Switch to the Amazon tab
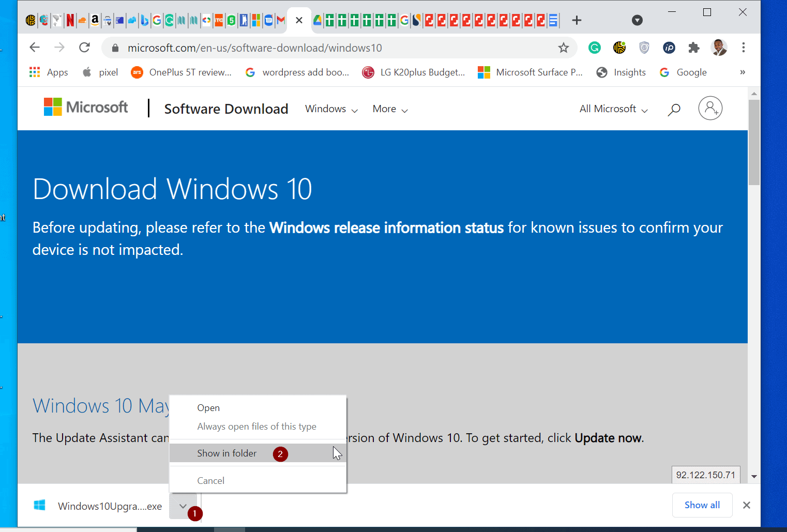Screen dimensions: 787x532 coord(95,20)
